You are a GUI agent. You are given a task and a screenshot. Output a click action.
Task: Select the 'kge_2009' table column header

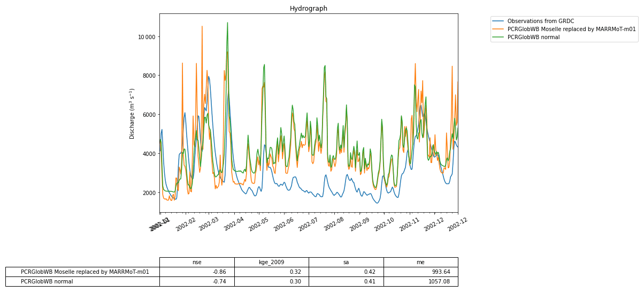[271, 262]
